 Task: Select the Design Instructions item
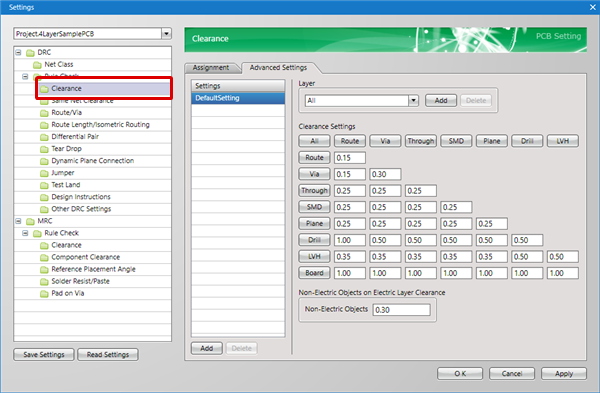(81, 197)
